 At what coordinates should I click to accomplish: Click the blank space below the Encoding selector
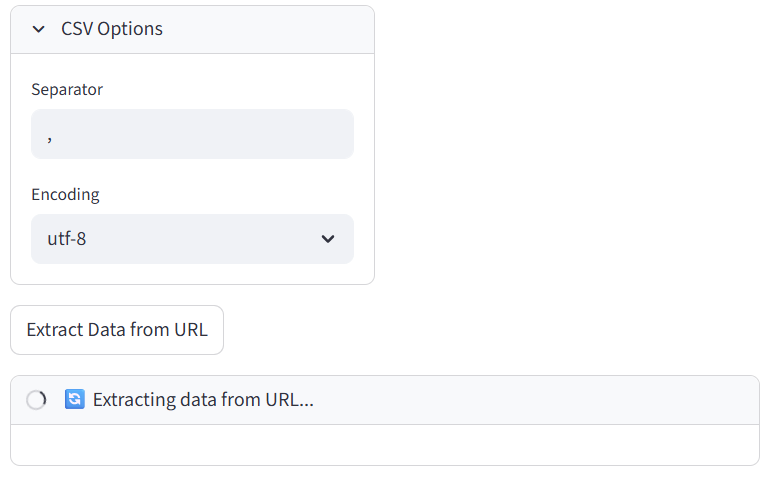192,274
